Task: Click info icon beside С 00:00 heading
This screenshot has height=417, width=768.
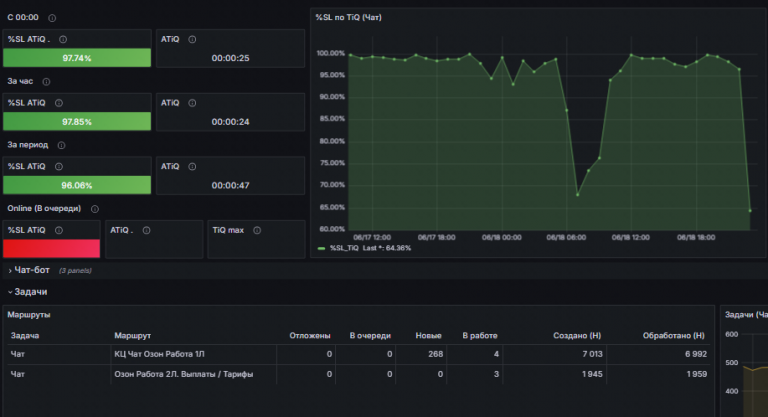Action: point(52,18)
